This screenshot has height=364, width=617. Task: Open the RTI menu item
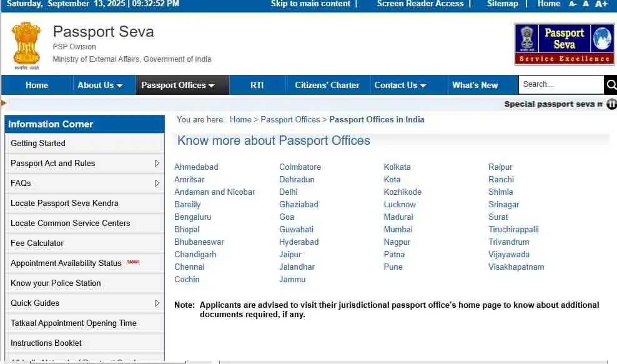(x=257, y=85)
